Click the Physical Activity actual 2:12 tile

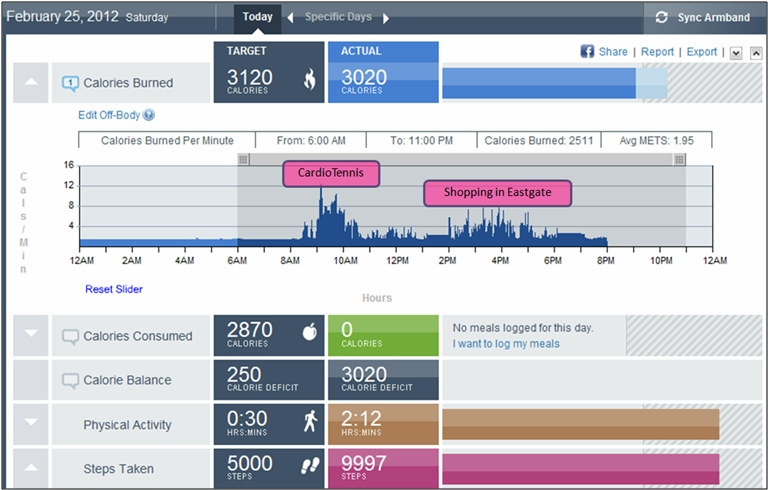383,424
